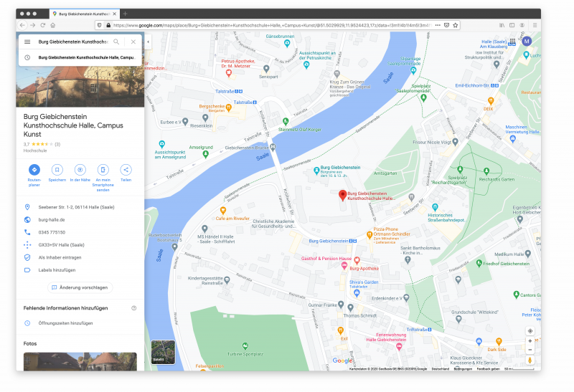This screenshot has width=574, height=392.
Task: Open Routenplaner directions
Action: click(34, 170)
